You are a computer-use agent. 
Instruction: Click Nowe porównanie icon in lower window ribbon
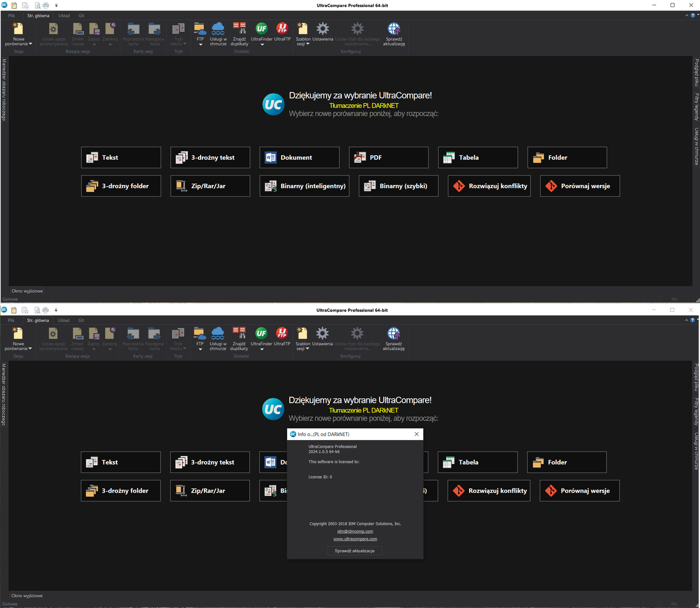[x=17, y=333]
